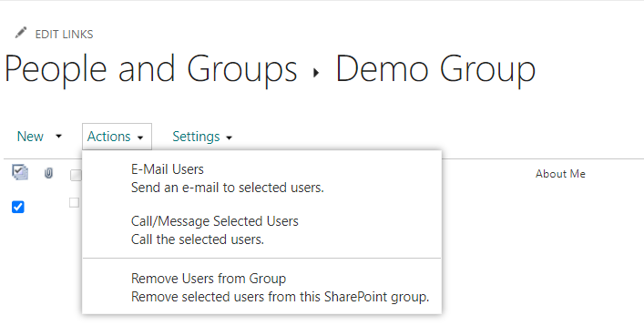Collapse the Actions dropdown menu

117,137
